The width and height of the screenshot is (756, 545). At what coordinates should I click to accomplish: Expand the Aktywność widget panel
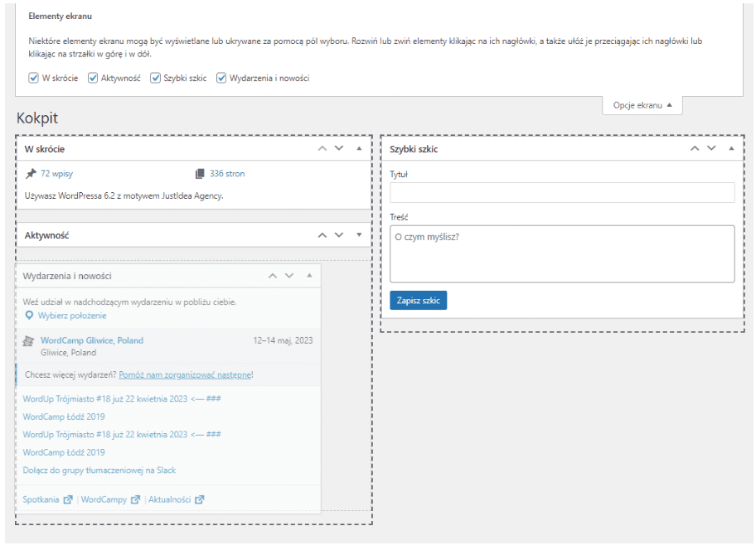click(359, 235)
